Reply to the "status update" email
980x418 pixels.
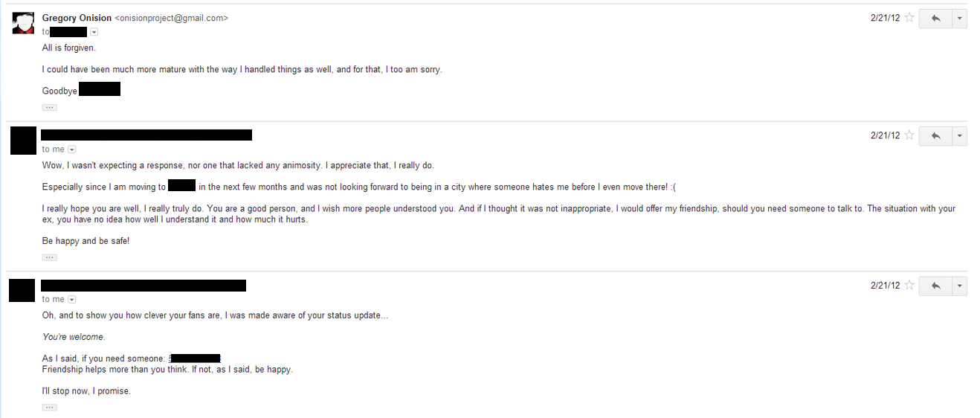click(935, 286)
